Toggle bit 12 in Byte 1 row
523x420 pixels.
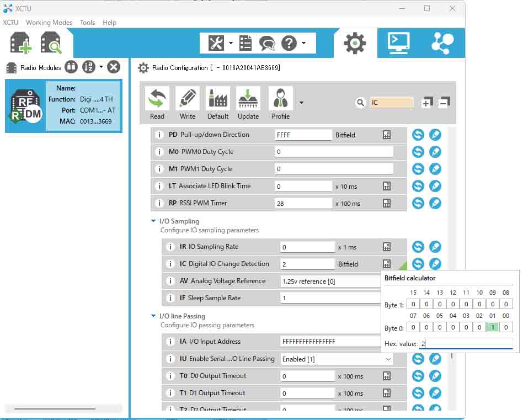click(453, 304)
